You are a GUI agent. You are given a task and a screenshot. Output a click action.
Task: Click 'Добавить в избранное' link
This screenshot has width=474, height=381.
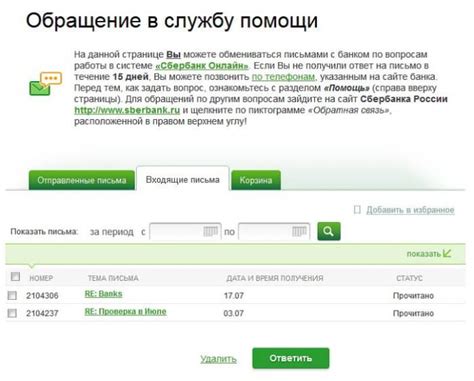tap(410, 210)
